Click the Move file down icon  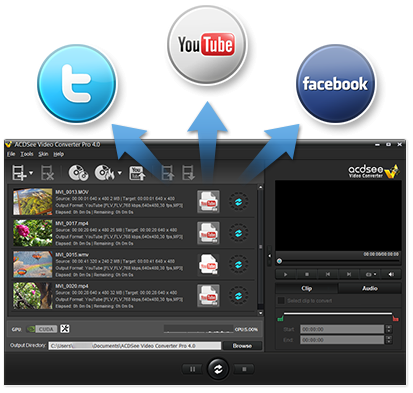(x=188, y=173)
